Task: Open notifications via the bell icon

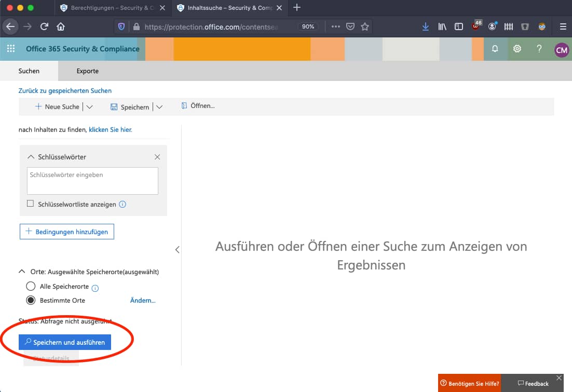Action: 495,48
